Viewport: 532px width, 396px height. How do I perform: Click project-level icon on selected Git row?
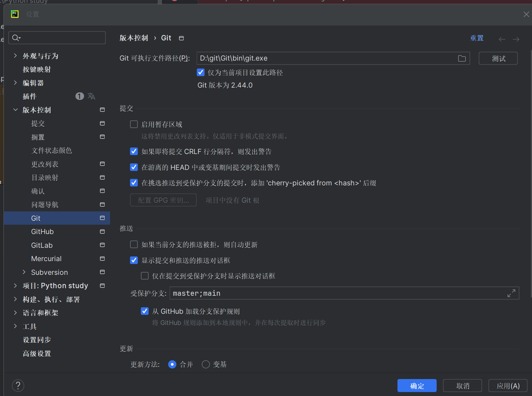pos(103,218)
